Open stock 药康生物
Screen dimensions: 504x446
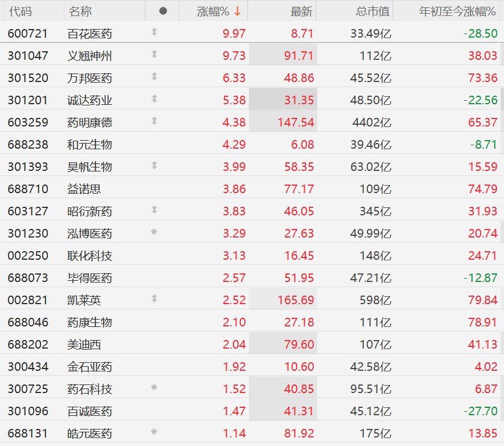coord(89,322)
